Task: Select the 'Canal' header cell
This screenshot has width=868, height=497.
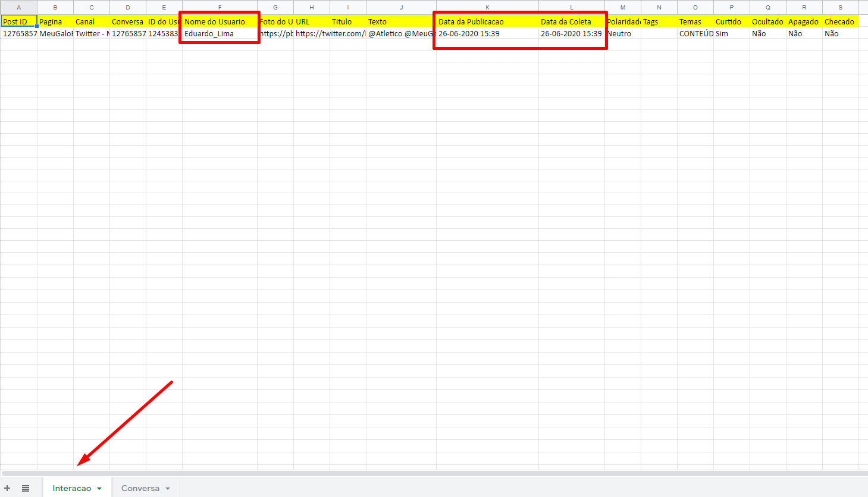Action: pyautogui.click(x=92, y=21)
